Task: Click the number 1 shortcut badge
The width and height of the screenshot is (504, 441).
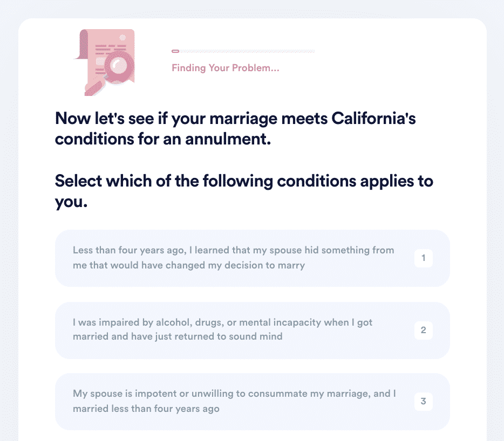Action: 423,258
